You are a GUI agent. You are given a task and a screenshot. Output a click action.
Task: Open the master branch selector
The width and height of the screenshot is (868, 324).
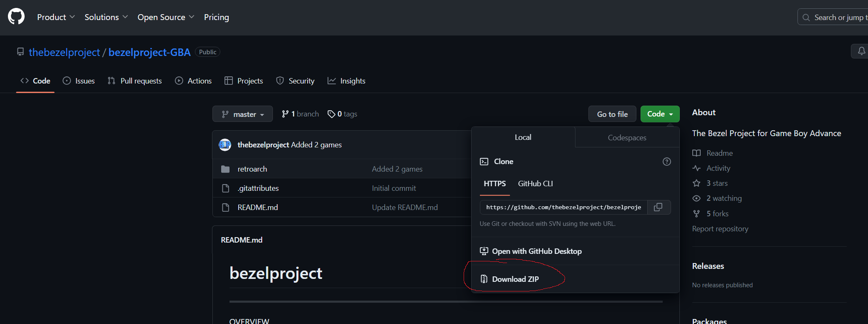[x=242, y=114]
